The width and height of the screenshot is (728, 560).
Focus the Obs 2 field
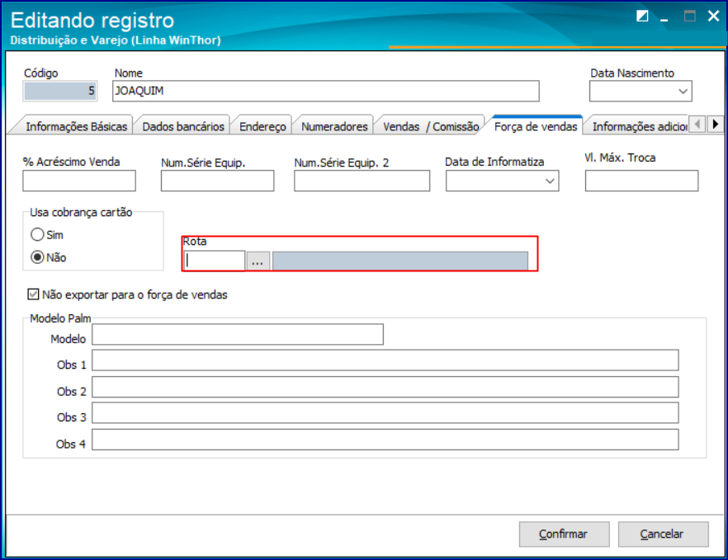coord(385,387)
